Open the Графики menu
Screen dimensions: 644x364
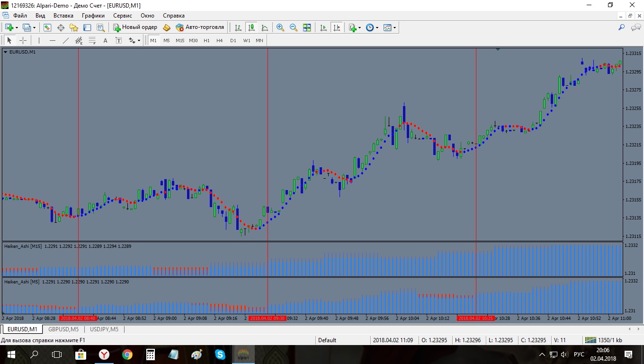[x=93, y=16]
